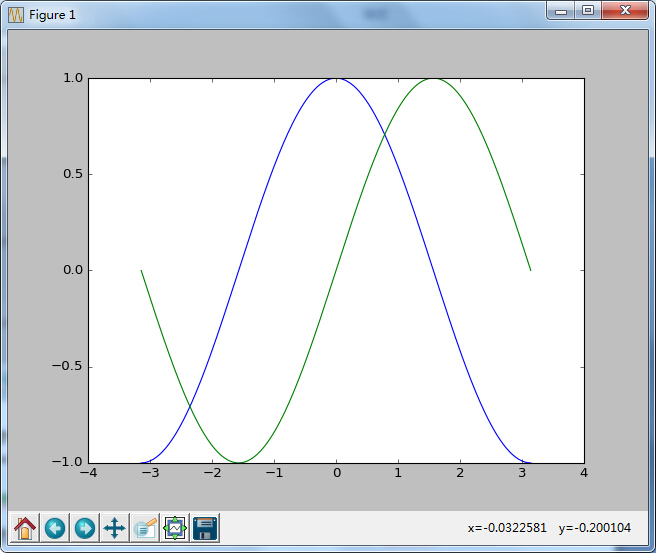
Task: Click the y=-0.200104 coordinate readout
Action: pyautogui.click(x=594, y=528)
